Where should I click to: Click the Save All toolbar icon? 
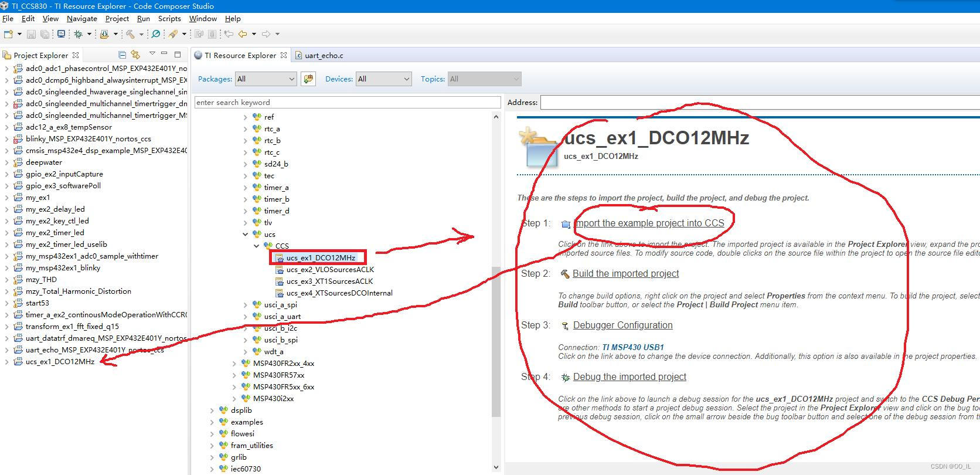click(45, 34)
